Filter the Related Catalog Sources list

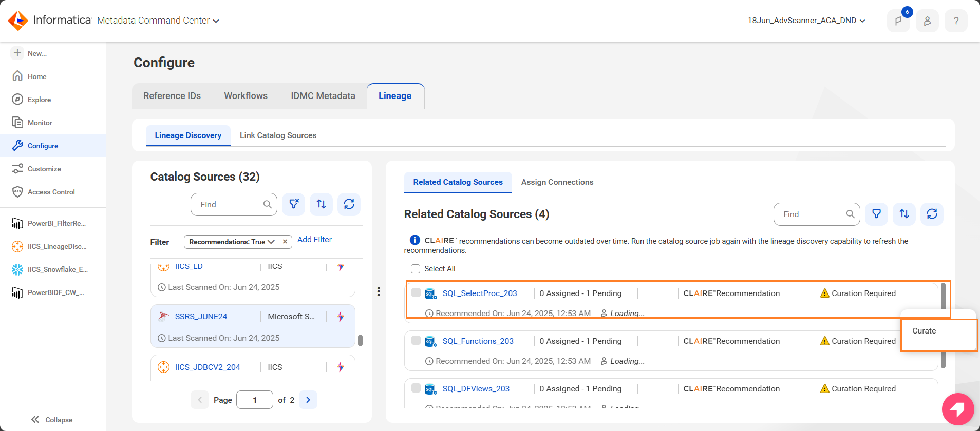pyautogui.click(x=877, y=214)
